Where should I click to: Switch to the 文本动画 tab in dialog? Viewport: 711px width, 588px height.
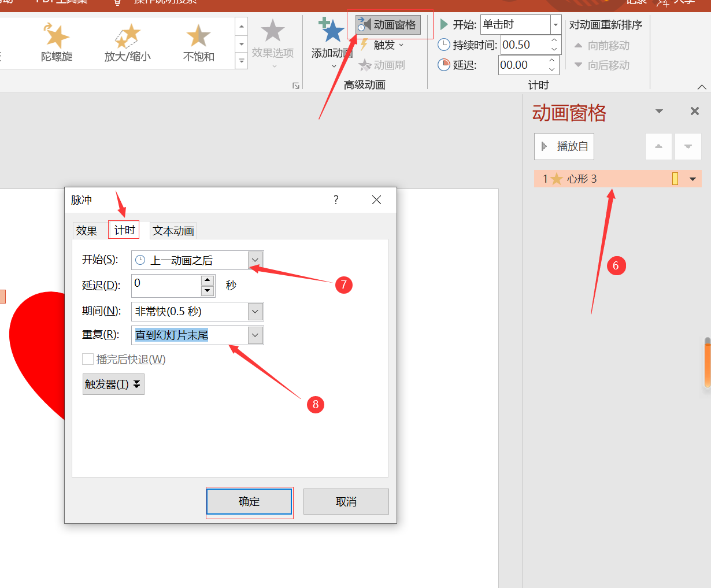click(x=173, y=231)
